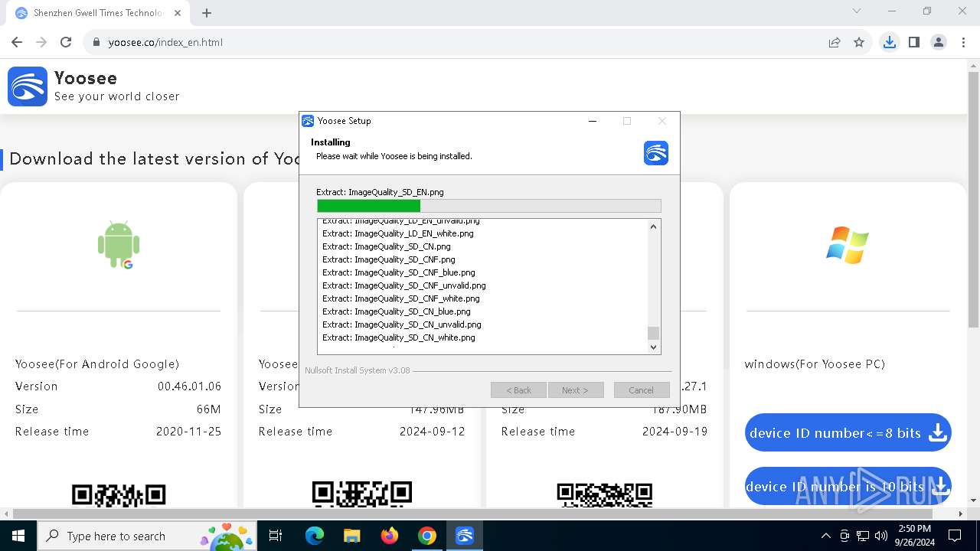Click the install log scroll down arrow
The height and width of the screenshot is (551, 980).
point(653,347)
